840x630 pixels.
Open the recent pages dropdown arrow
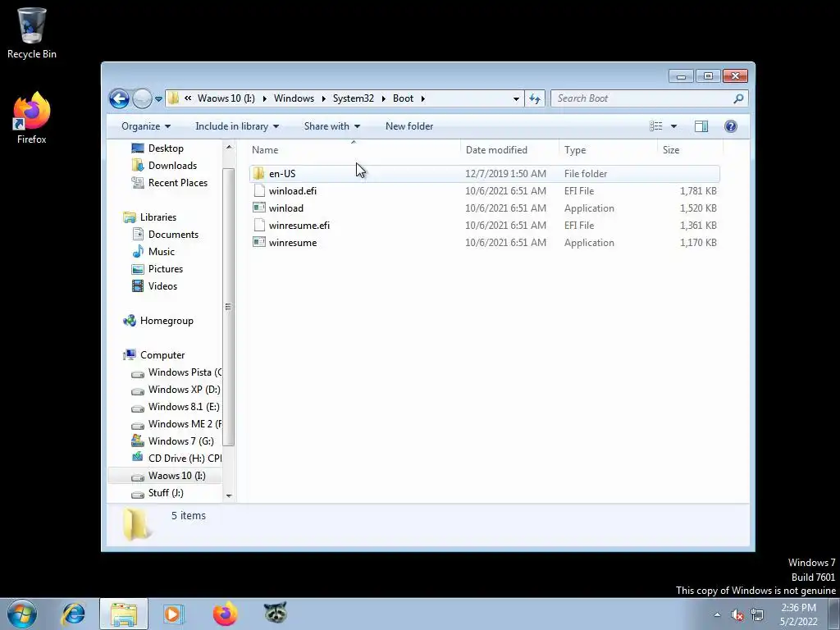158,99
